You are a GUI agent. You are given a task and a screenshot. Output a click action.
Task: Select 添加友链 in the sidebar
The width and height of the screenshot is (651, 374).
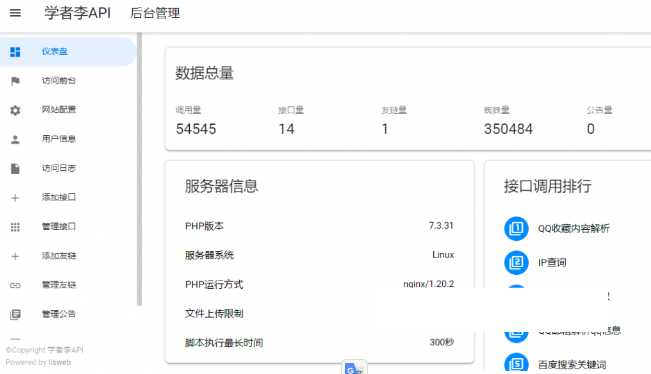click(x=68, y=256)
